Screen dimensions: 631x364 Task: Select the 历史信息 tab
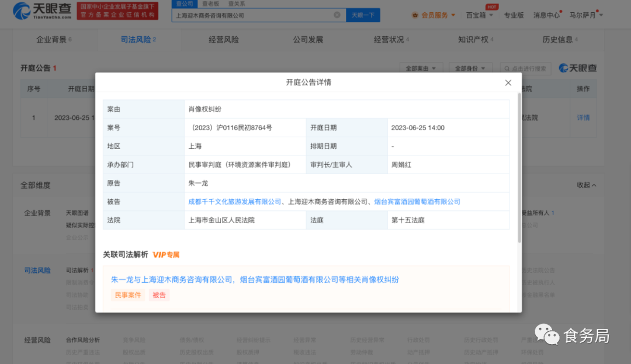(560, 39)
